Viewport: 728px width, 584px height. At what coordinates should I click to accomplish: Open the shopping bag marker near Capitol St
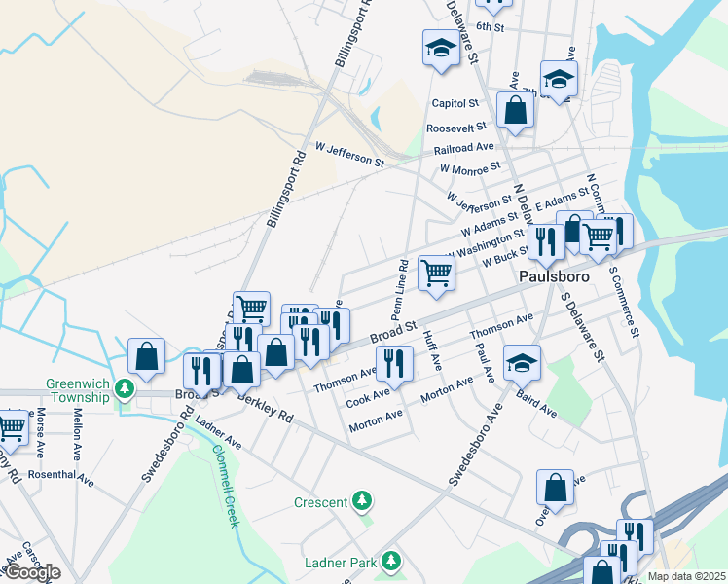(516, 111)
